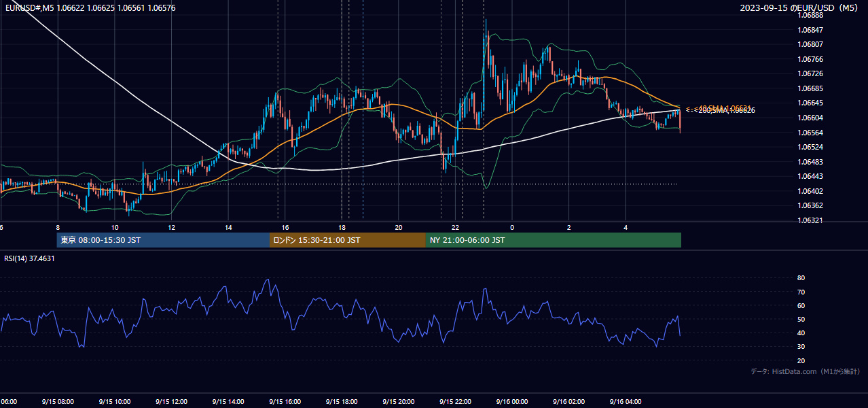Click the RSI scale value 20
This screenshot has height=408, width=868.
pyautogui.click(x=801, y=360)
